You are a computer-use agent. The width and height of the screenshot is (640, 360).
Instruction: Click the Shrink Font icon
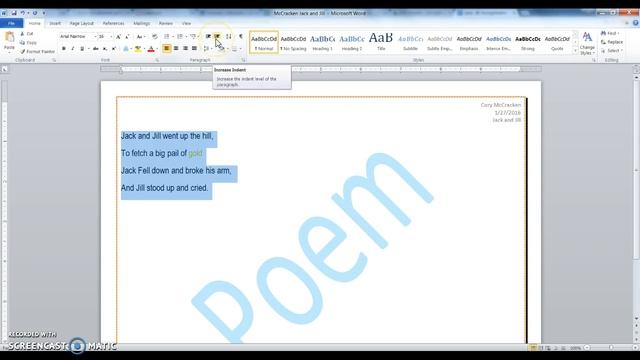127,37
